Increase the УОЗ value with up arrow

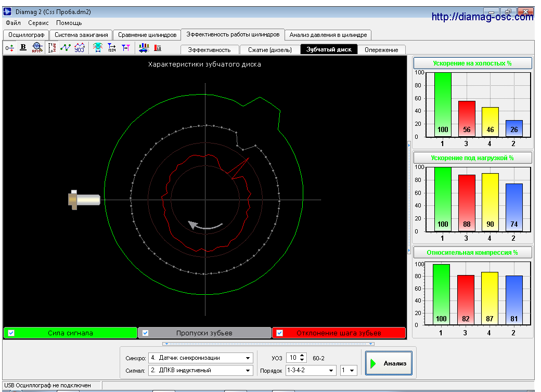(302, 356)
